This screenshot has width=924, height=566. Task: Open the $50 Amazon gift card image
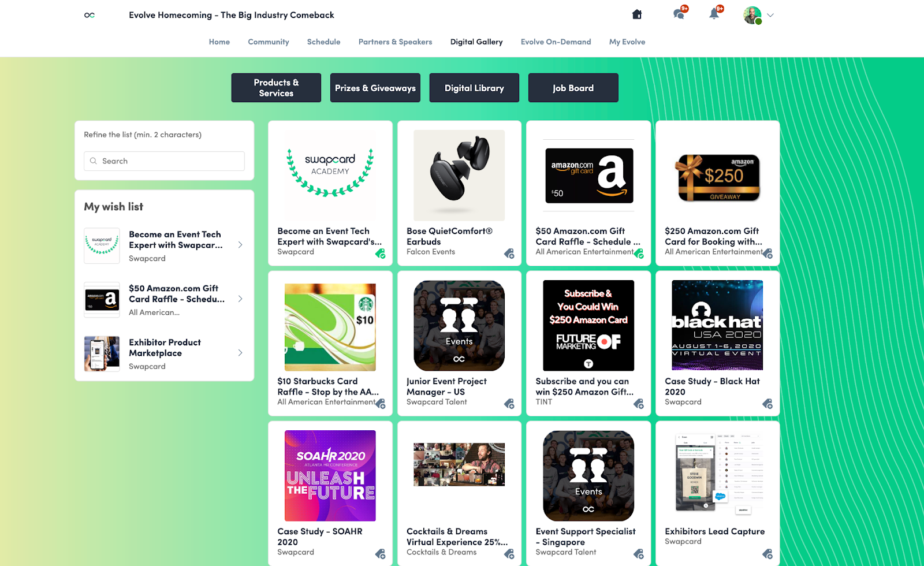589,175
